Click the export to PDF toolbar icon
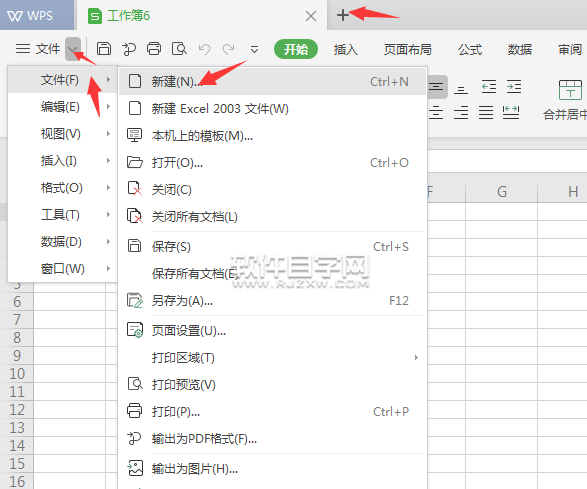Screen dimensions: 587x489 pyautogui.click(x=129, y=49)
